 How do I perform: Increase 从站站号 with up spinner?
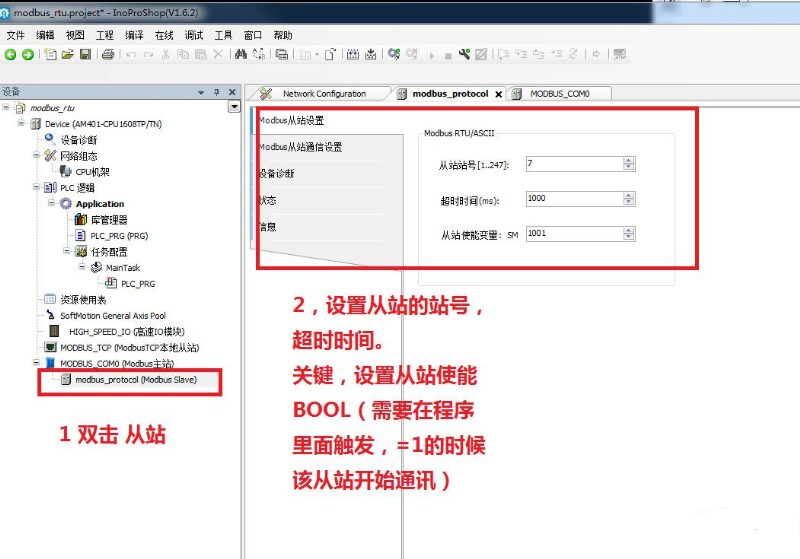pos(629,160)
